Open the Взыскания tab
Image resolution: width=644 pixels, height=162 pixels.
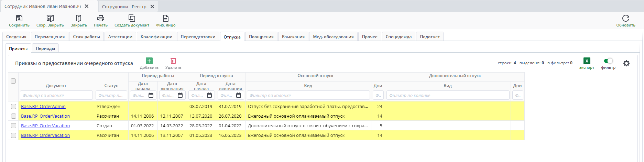coord(293,36)
